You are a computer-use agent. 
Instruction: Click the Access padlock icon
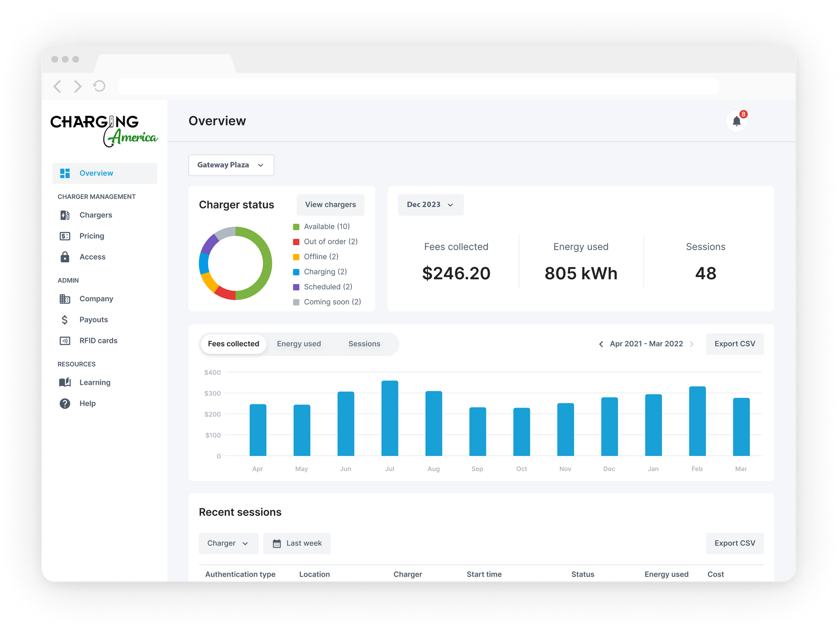pyautogui.click(x=65, y=257)
